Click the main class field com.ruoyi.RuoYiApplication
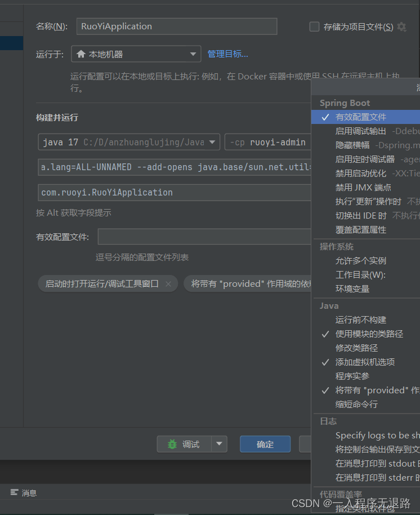 point(175,193)
